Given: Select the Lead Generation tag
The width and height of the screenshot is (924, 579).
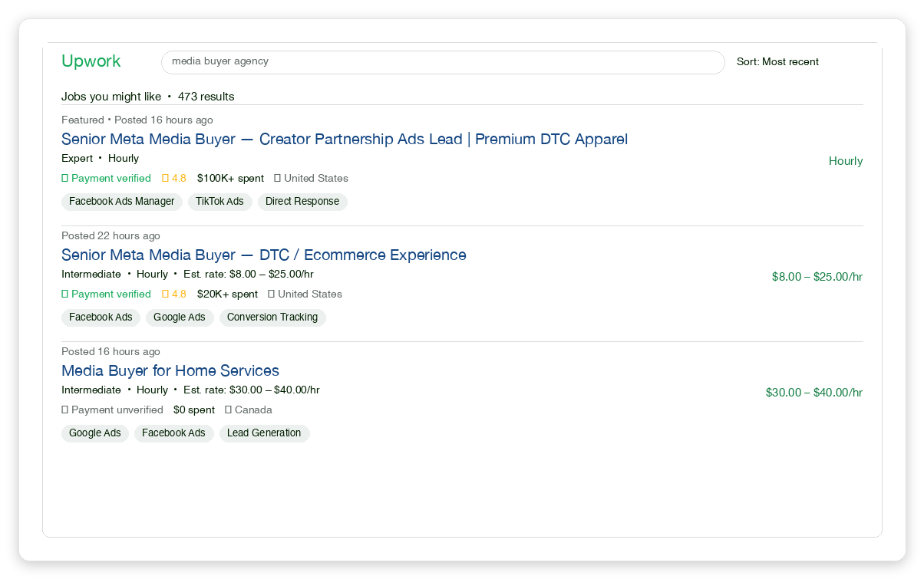Looking at the screenshot, I should (x=264, y=433).
